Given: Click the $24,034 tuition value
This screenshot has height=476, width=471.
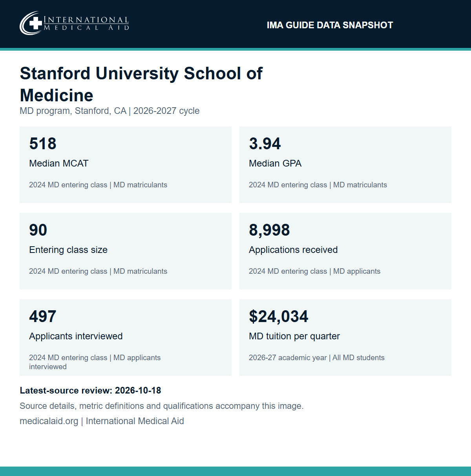Looking at the screenshot, I should coord(279,317).
